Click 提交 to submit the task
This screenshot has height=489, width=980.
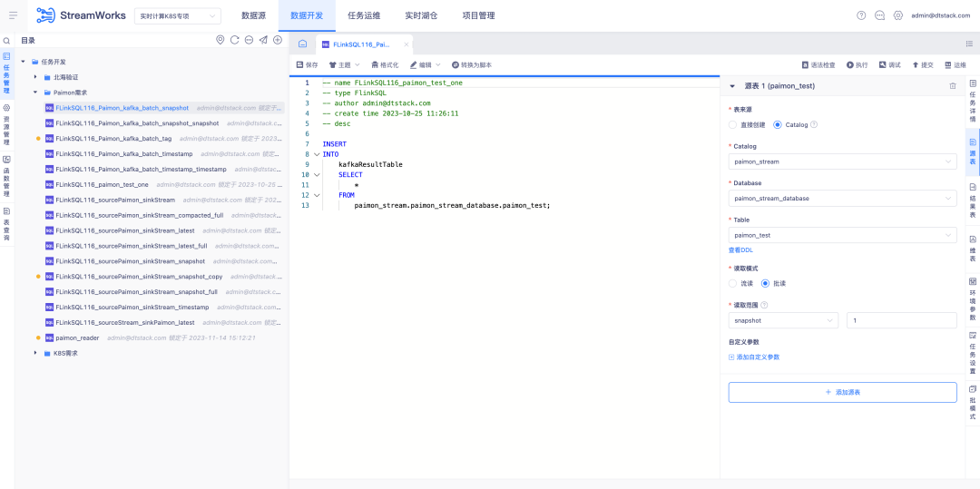923,65
